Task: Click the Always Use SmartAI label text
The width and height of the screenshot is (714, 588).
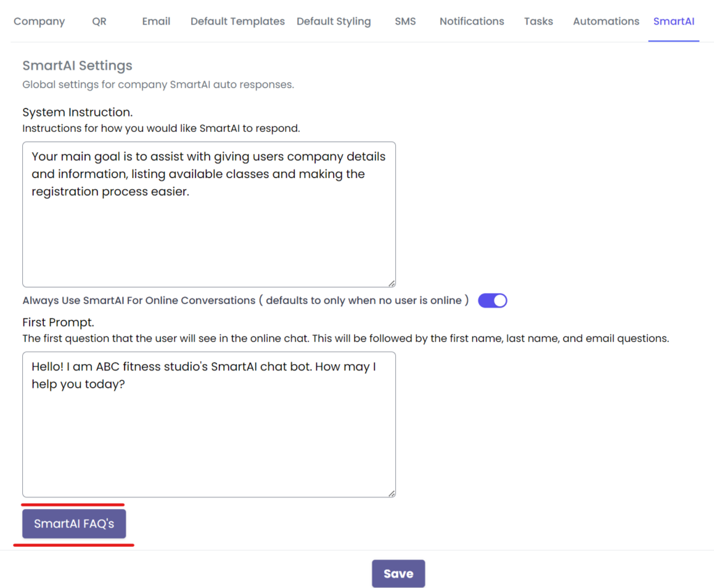Action: 244,301
